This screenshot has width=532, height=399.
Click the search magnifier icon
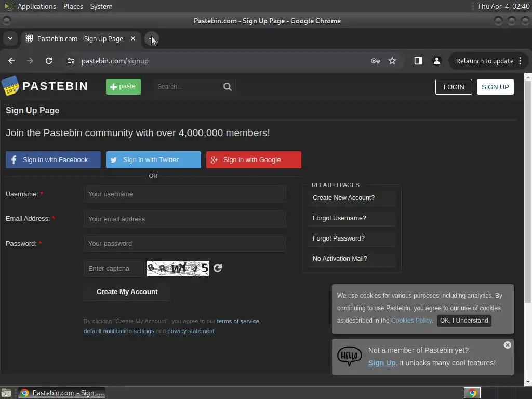point(228,87)
